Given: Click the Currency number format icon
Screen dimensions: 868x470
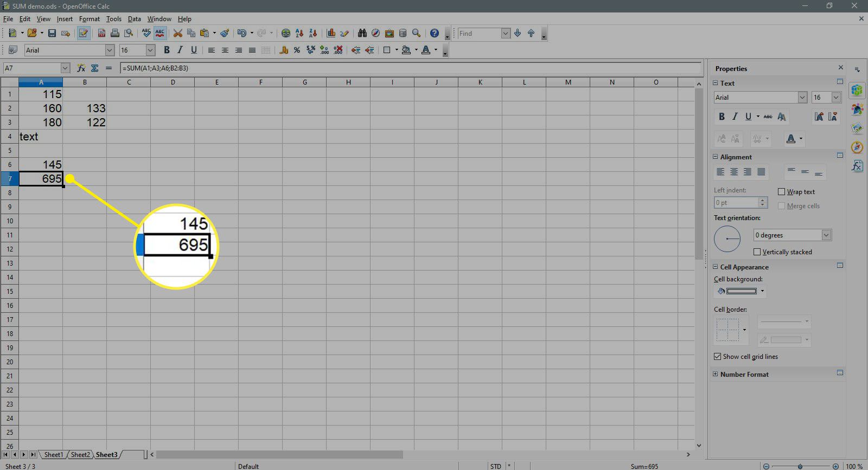Looking at the screenshot, I should pyautogui.click(x=283, y=50).
